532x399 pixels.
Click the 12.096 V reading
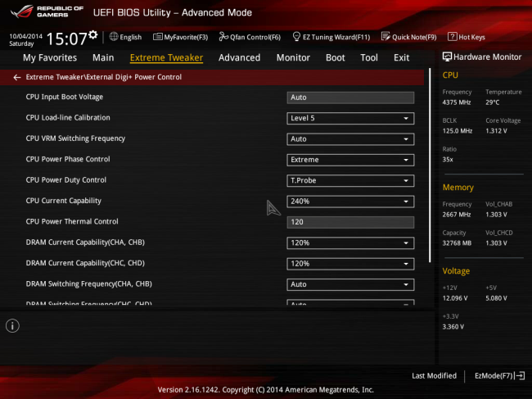point(455,298)
